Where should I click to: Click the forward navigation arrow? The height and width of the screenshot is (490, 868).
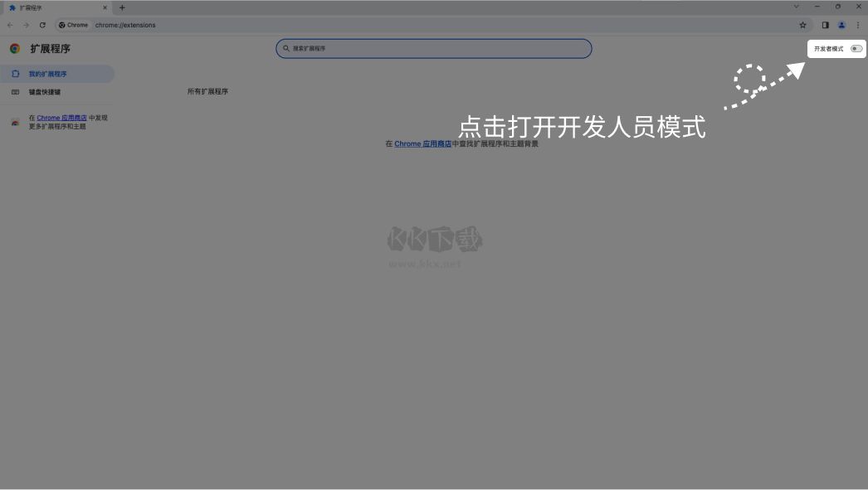pyautogui.click(x=26, y=25)
